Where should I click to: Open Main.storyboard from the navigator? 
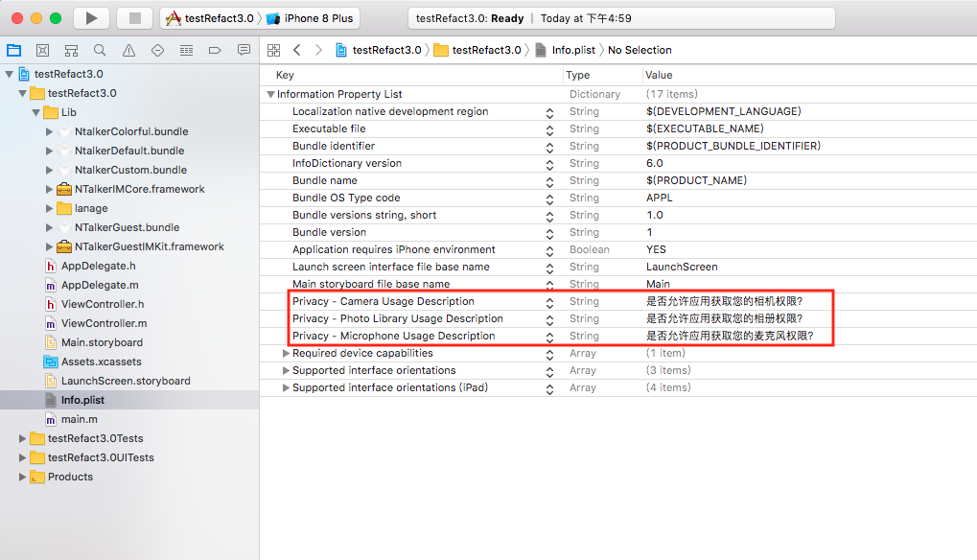point(102,342)
